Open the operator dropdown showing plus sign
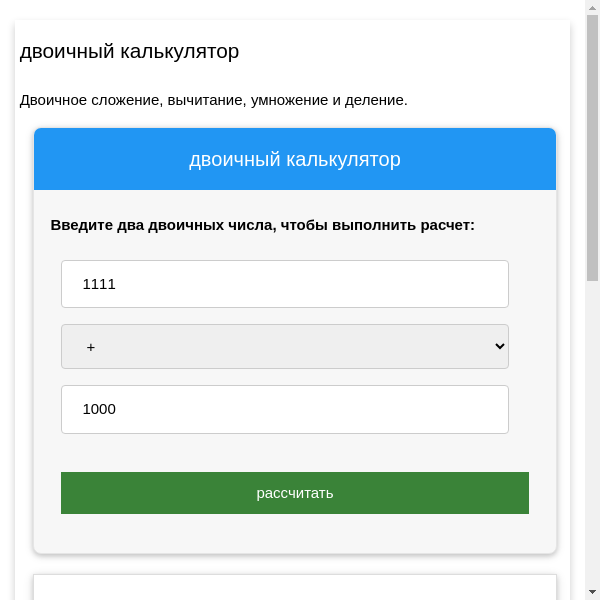Screen dimensions: 600x600 tap(284, 346)
